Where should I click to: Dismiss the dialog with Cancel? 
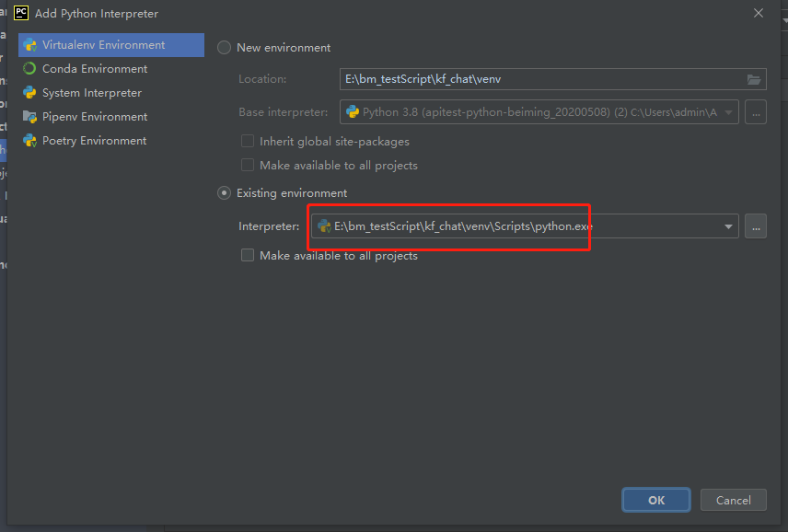click(733, 500)
